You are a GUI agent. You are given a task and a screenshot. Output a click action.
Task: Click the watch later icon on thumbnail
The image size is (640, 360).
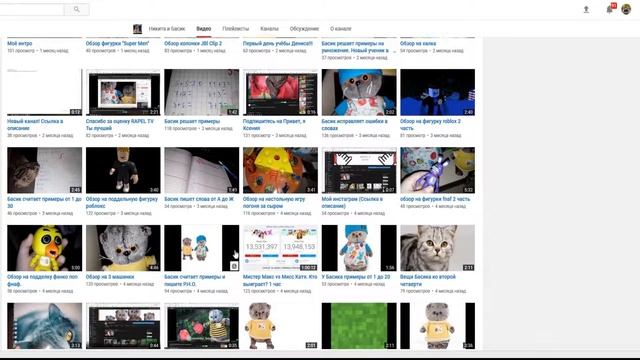point(234,266)
